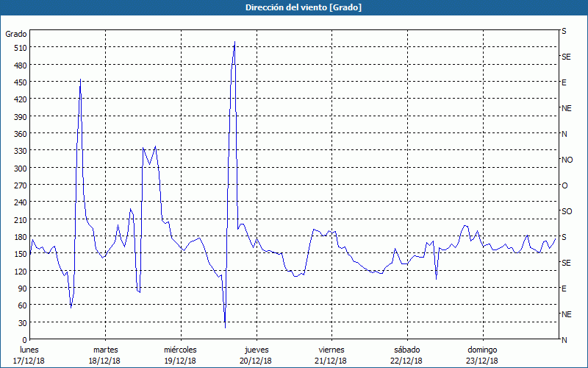Select the 'Grado' y-axis unit label
588x368 pixels.
click(16, 34)
